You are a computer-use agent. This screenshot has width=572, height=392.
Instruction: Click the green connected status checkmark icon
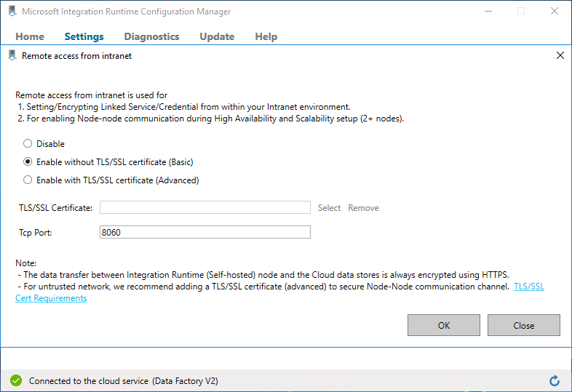point(16,380)
